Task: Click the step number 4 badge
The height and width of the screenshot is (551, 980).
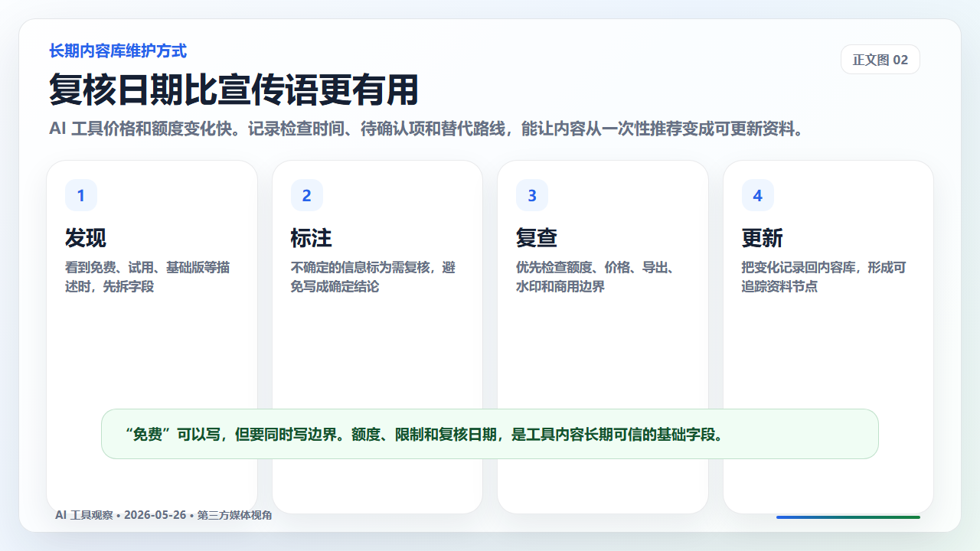Action: point(757,195)
